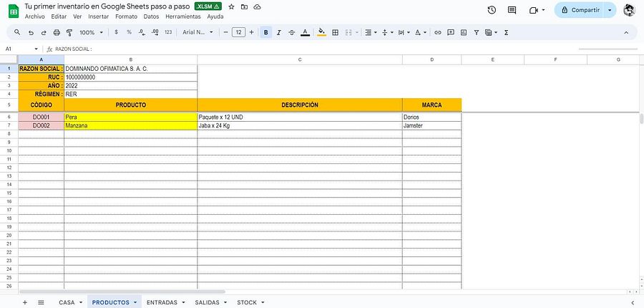644x308 pixels.
Task: Select the DESCRIPCIÓN header cell
Action: (300, 105)
